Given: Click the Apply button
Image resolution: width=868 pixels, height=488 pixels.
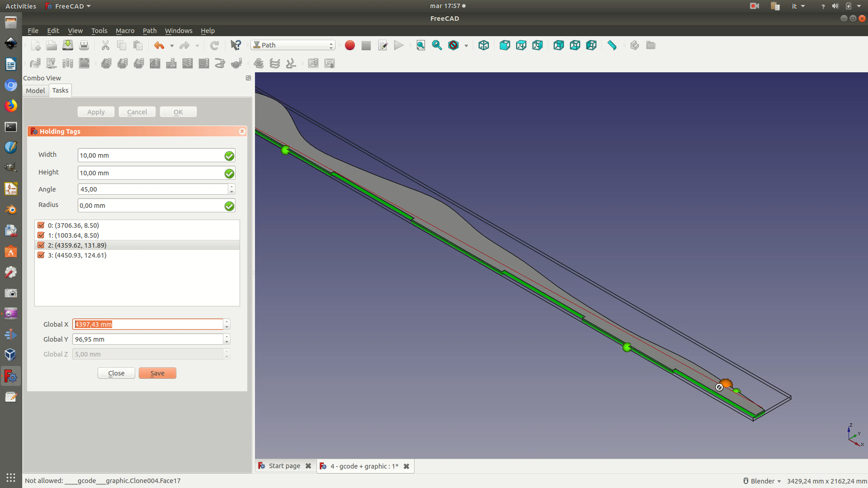Looking at the screenshot, I should point(96,112).
